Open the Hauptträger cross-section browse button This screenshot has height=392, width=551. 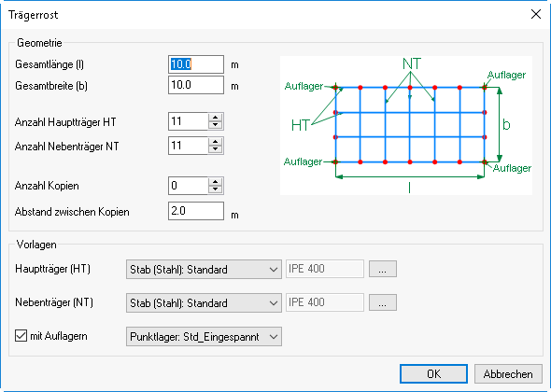(x=383, y=269)
